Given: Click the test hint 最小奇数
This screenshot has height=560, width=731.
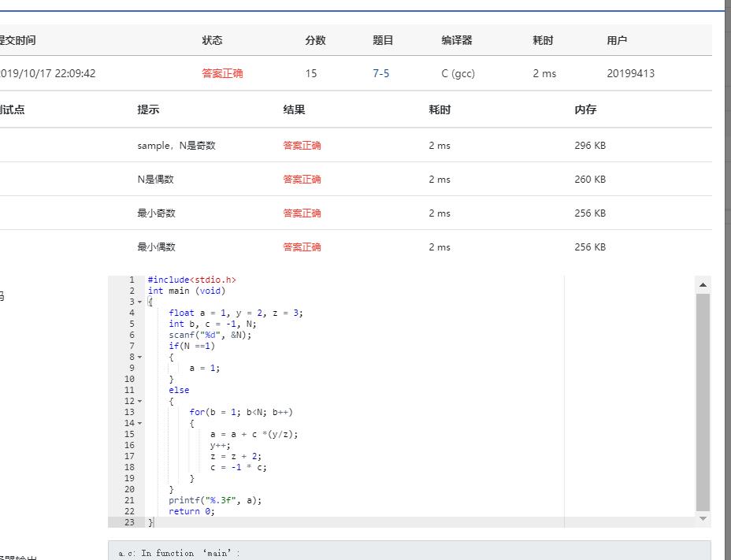Looking at the screenshot, I should pyautogui.click(x=156, y=213).
